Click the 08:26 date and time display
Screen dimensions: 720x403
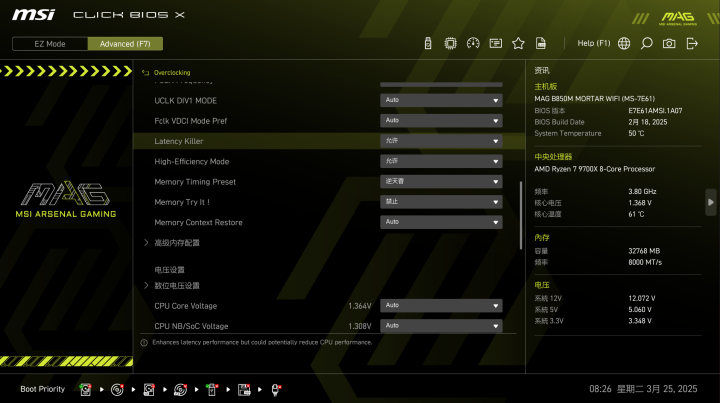point(643,389)
